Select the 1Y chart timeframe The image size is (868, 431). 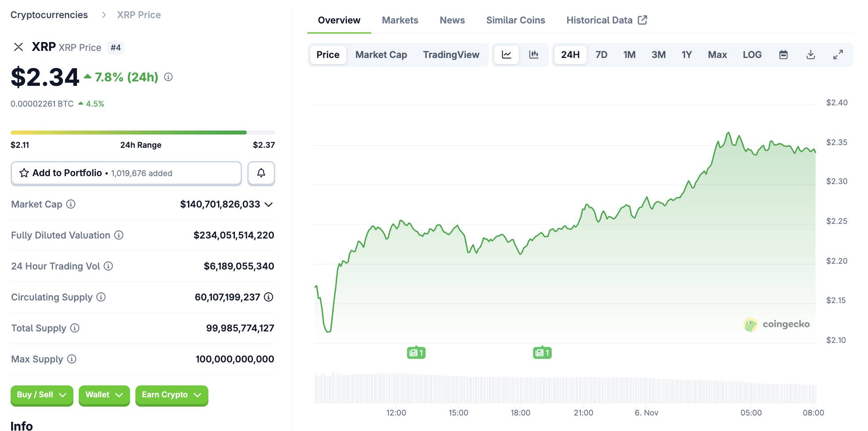pos(687,54)
